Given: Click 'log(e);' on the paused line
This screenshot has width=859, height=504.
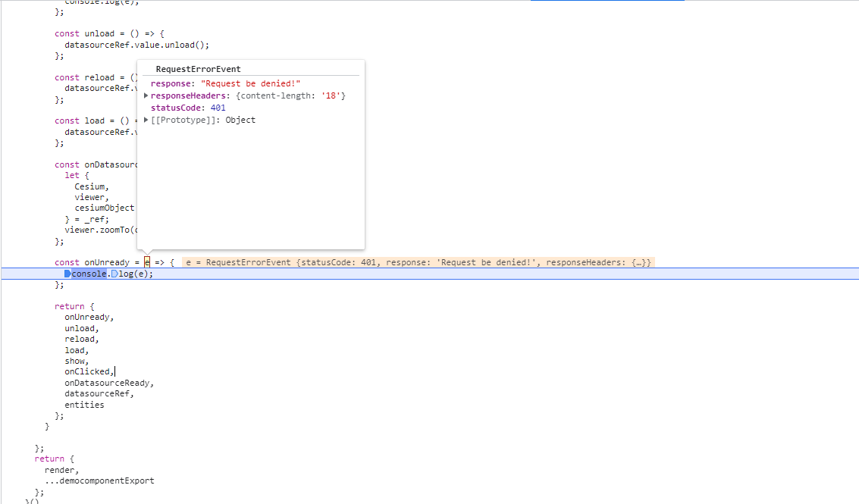Looking at the screenshot, I should coord(136,274).
